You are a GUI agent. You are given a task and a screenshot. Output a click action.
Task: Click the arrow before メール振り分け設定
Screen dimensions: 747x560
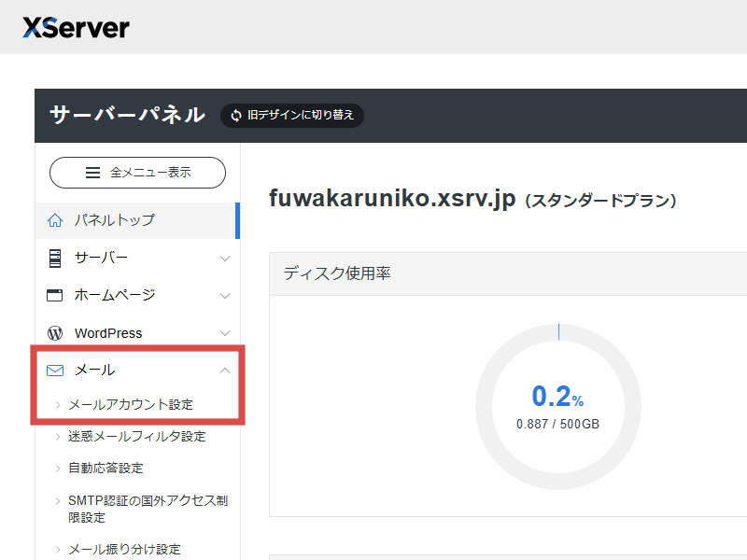58,550
